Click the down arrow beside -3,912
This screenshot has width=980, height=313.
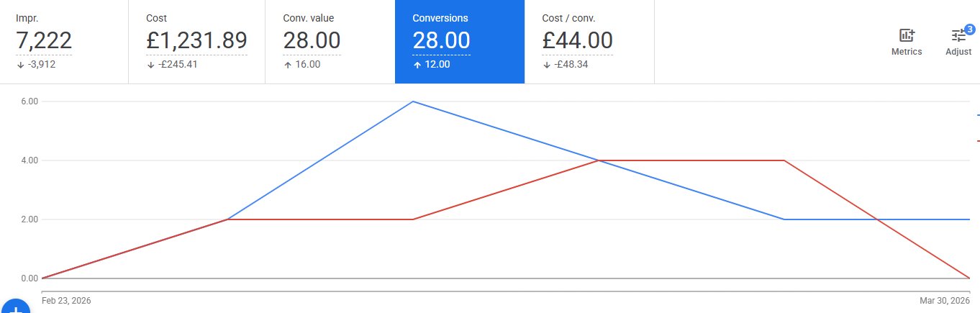19,64
